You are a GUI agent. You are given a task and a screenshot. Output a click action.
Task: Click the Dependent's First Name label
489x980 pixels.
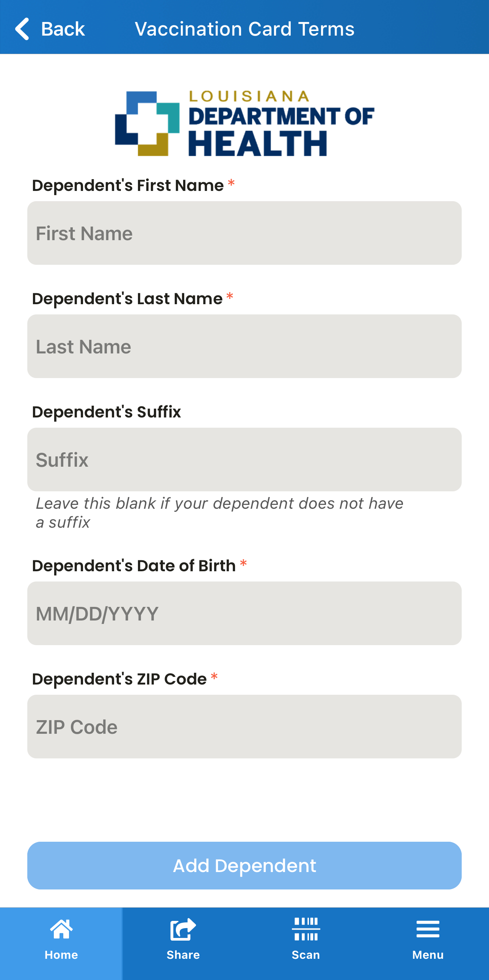coord(128,185)
